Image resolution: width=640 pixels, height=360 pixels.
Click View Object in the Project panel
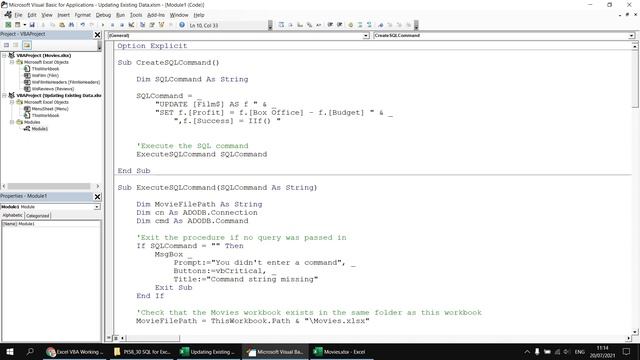(16, 45)
